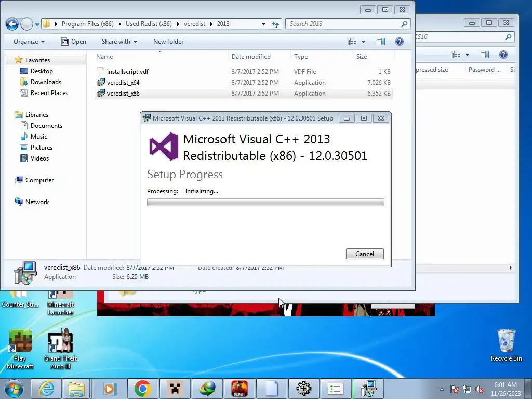
Task: Open the Red Dead Redemption taskbar icon
Action: click(239, 389)
